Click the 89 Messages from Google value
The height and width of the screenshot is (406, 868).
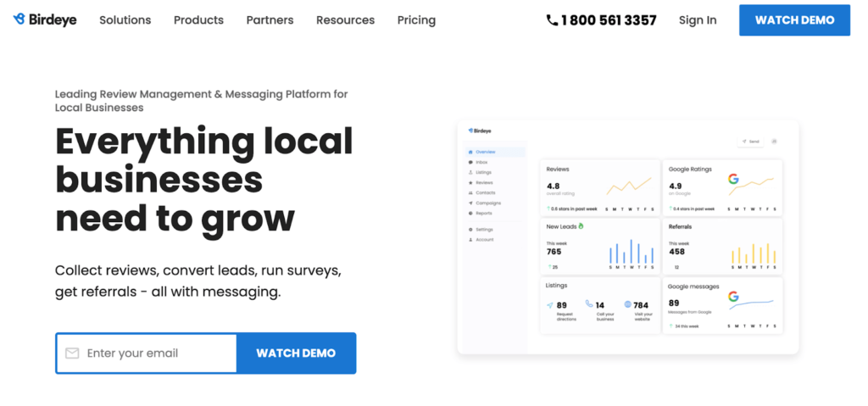[674, 303]
